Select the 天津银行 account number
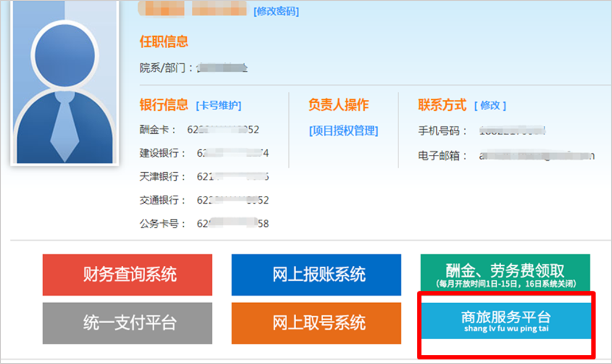The image size is (612, 364). click(x=233, y=177)
